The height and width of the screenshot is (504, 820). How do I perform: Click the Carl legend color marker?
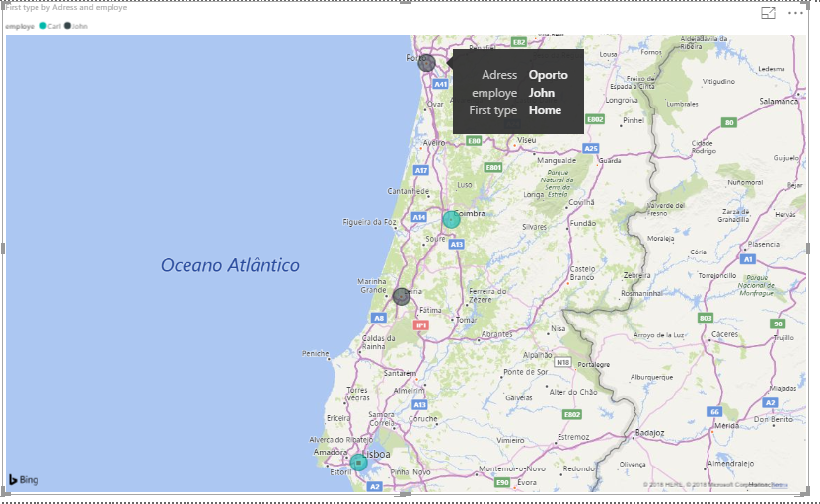tap(43, 25)
